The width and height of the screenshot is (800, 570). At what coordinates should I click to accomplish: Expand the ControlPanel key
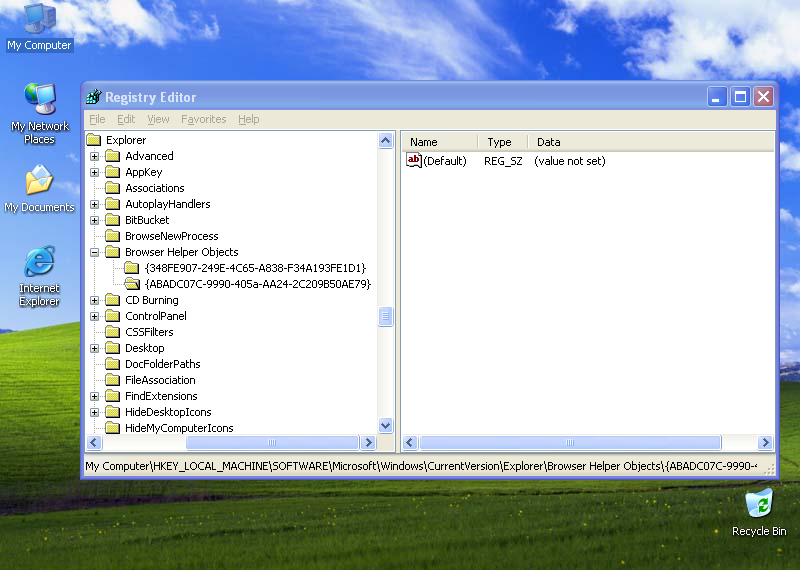click(94, 316)
